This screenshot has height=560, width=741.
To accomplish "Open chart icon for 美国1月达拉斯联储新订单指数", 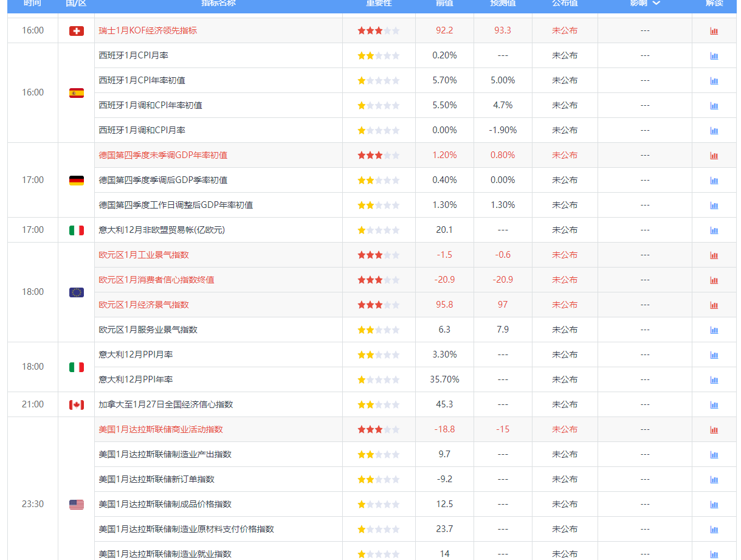I will (714, 480).
